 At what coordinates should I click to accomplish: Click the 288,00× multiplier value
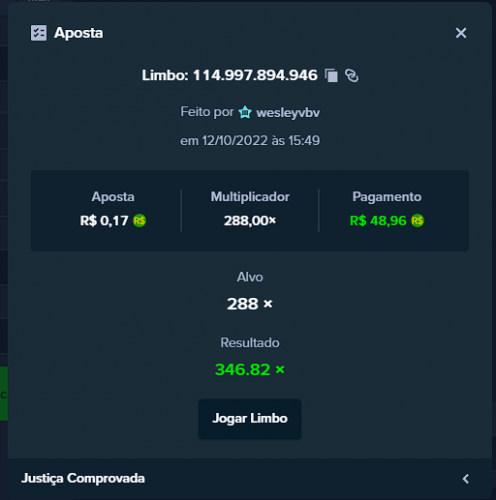tap(250, 221)
